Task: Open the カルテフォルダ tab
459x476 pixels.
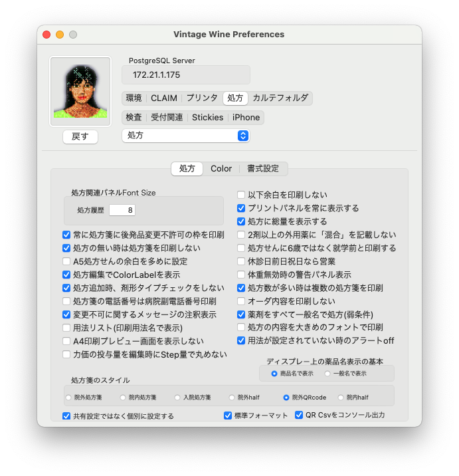Action: (x=280, y=98)
